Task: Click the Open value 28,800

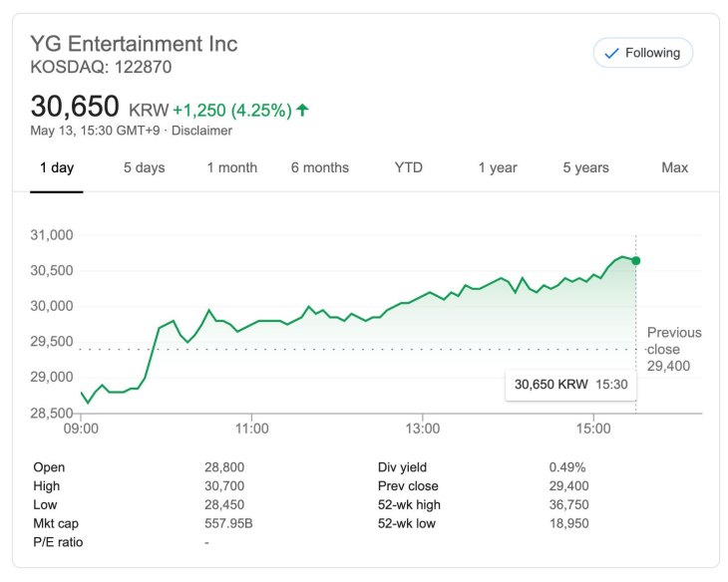Action: (x=224, y=467)
